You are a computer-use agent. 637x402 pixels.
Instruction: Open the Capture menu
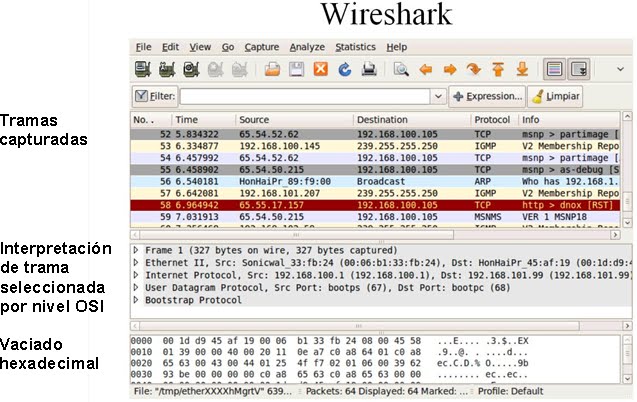click(x=262, y=47)
